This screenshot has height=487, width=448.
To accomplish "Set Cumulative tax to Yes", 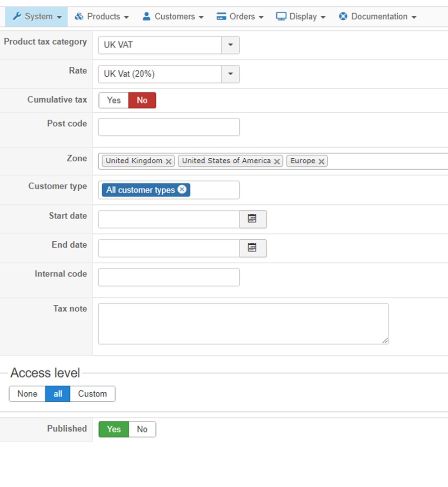I will coord(114,101).
